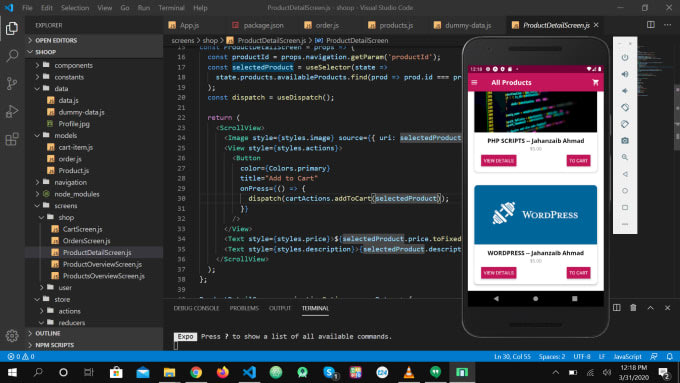This screenshot has width=680, height=383.
Task: Click the feedback icon in status bar
Action: (x=654, y=357)
